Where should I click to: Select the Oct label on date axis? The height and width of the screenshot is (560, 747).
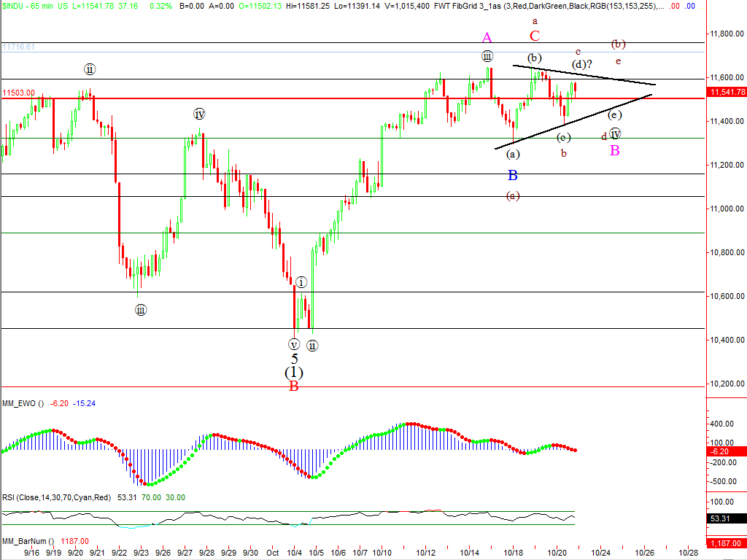[x=272, y=553]
